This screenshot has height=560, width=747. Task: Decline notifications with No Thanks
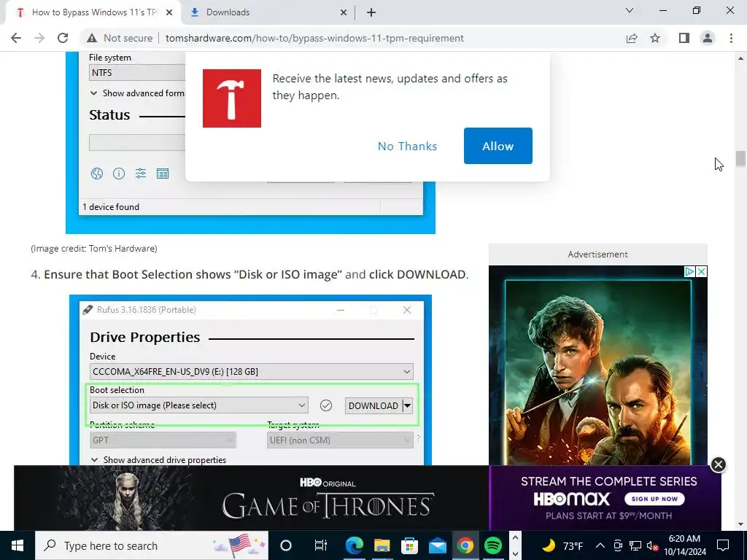point(407,146)
